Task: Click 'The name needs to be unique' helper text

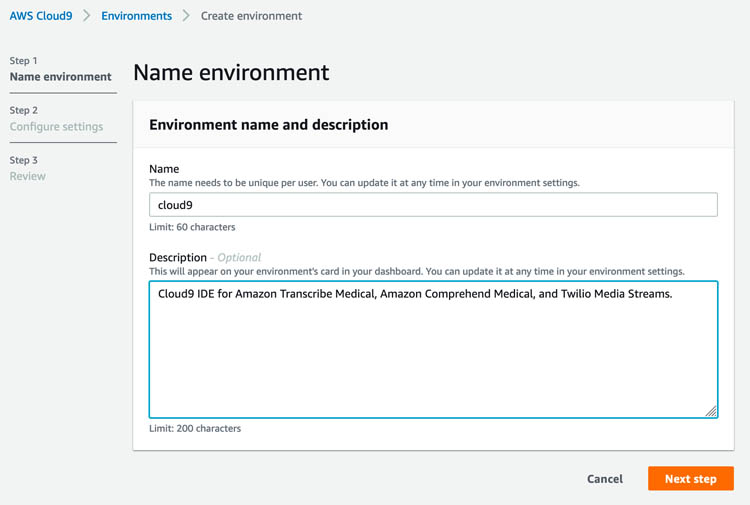Action: (364, 183)
